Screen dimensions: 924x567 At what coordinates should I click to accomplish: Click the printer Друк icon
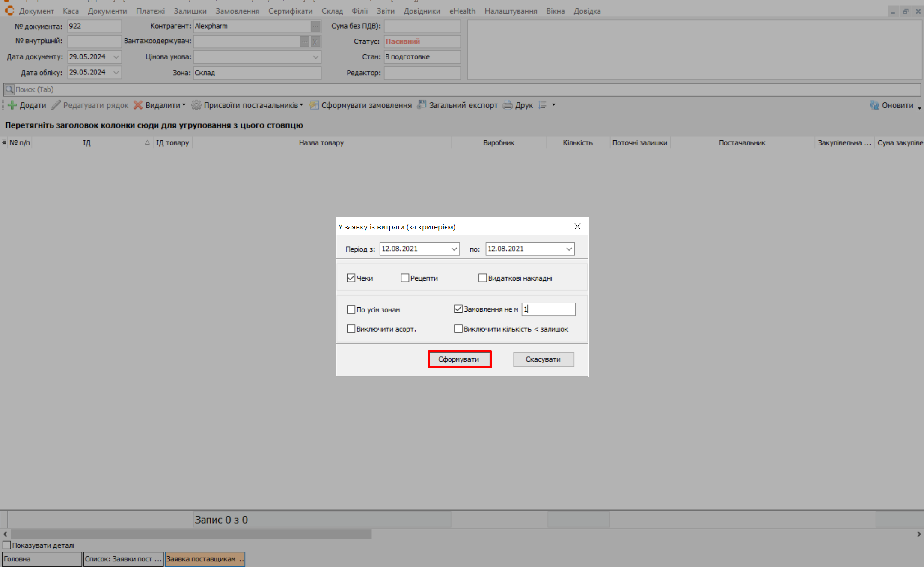[x=508, y=105]
